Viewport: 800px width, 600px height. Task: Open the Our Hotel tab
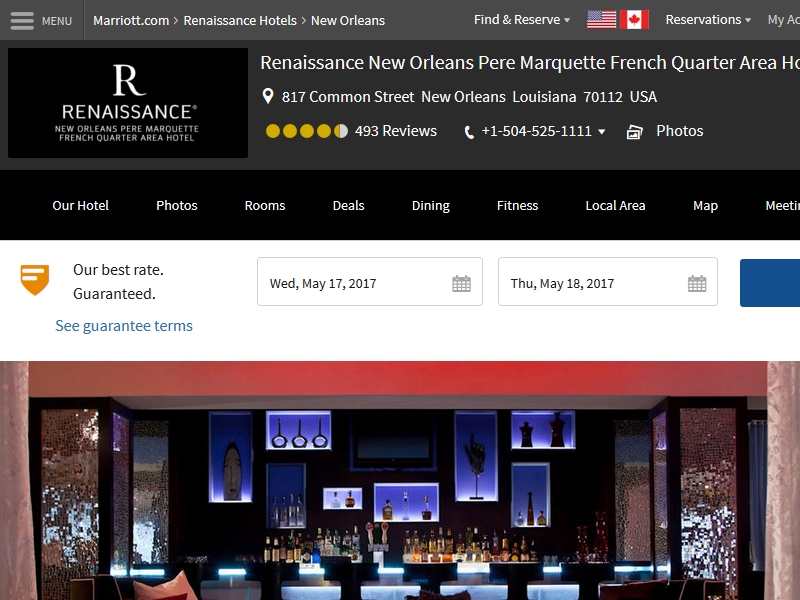80,205
